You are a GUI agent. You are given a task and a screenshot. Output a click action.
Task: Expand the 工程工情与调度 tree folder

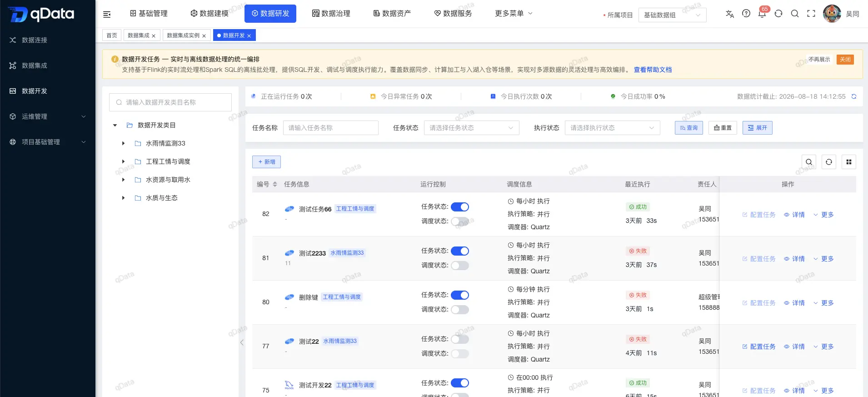[x=123, y=161]
